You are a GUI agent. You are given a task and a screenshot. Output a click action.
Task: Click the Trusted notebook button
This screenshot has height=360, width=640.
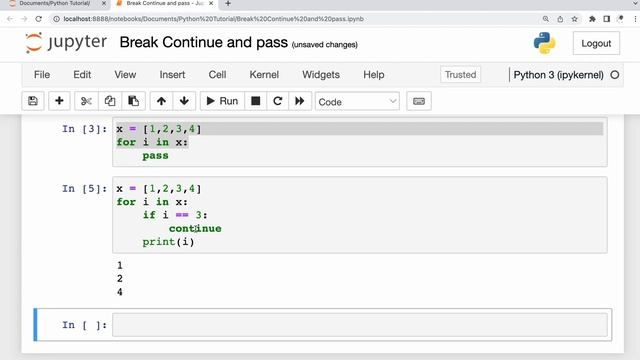(x=460, y=75)
